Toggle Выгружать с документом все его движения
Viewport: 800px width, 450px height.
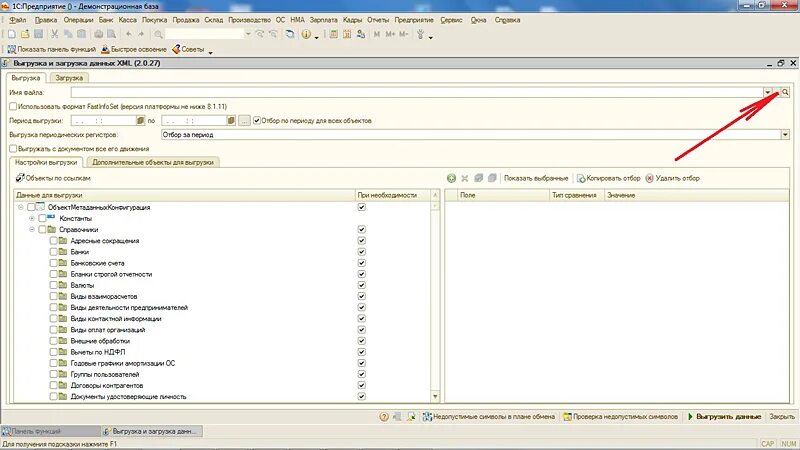click(x=13, y=149)
